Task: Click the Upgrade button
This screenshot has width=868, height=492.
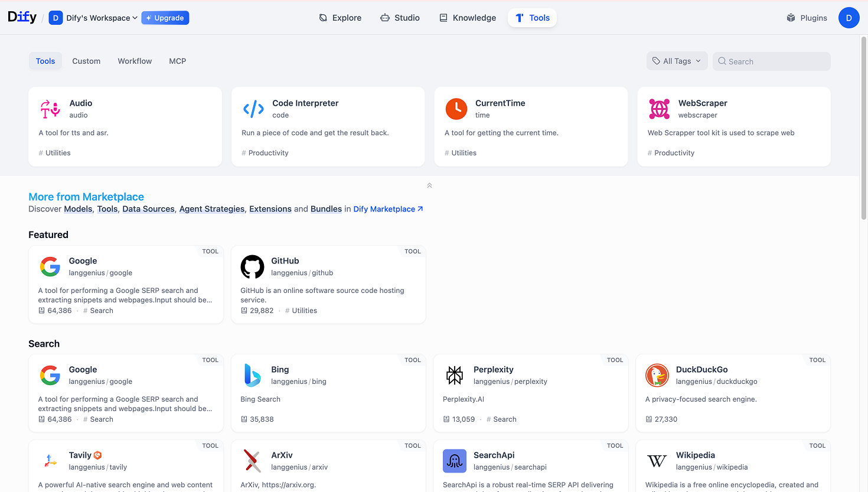Action: click(165, 18)
